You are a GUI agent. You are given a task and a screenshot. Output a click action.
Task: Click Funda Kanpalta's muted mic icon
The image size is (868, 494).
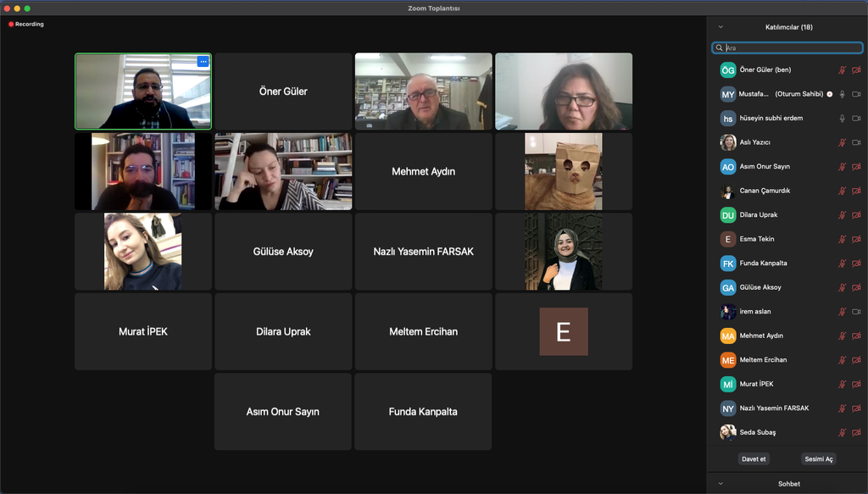point(842,264)
